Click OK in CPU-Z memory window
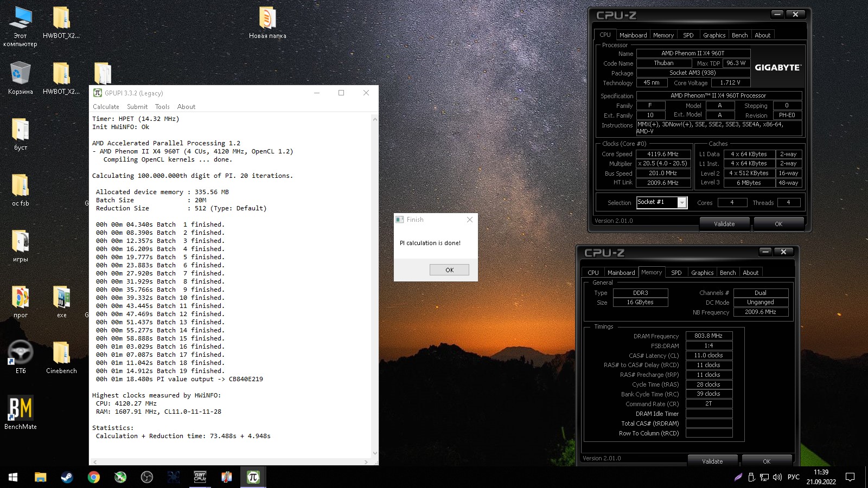The height and width of the screenshot is (488, 868). click(767, 461)
